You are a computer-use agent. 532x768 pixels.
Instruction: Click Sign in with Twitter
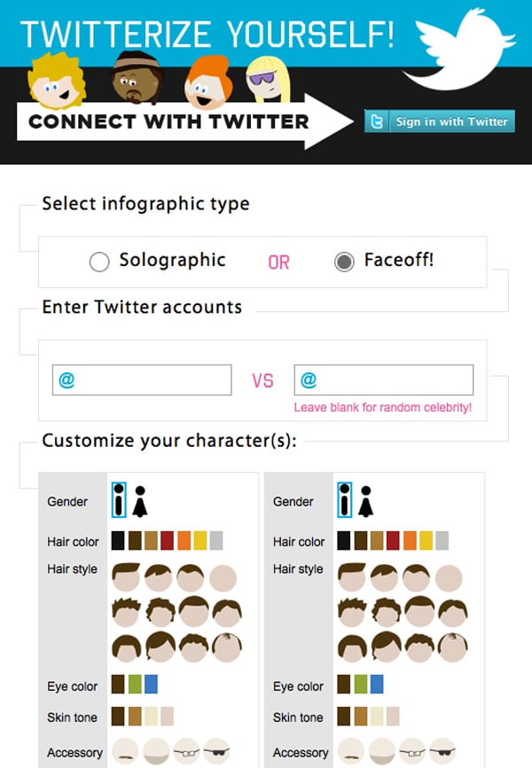(x=439, y=121)
